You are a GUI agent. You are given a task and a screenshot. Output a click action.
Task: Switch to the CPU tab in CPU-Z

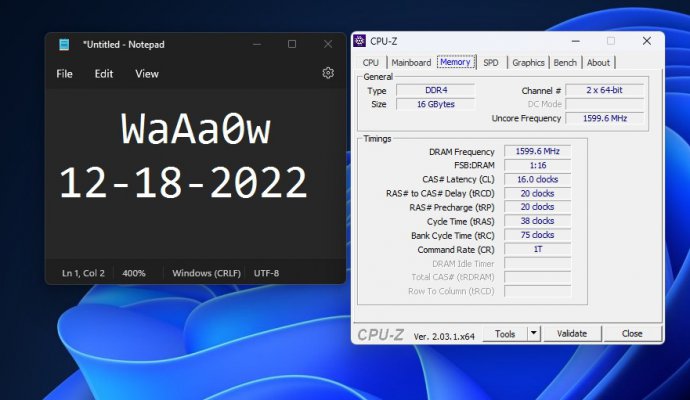coord(371,62)
